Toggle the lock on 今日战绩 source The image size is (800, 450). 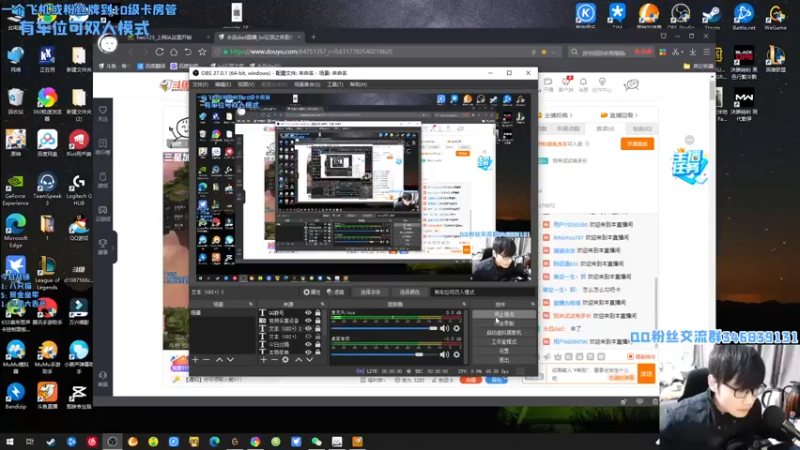318,344
